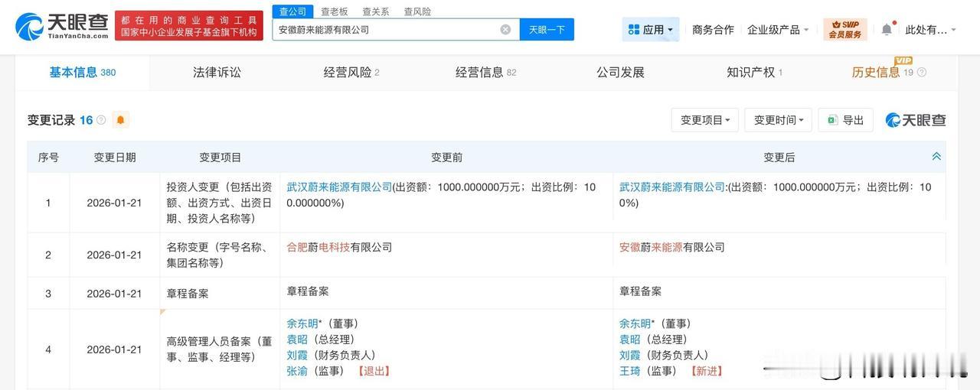980x390 pixels.
Task: Click the 名称变更 row item text
Action: click(220, 255)
